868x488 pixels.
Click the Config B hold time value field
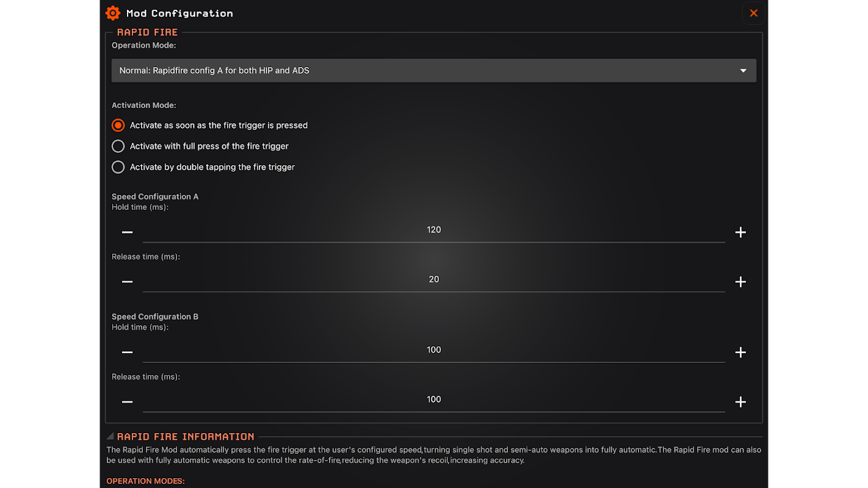(433, 350)
